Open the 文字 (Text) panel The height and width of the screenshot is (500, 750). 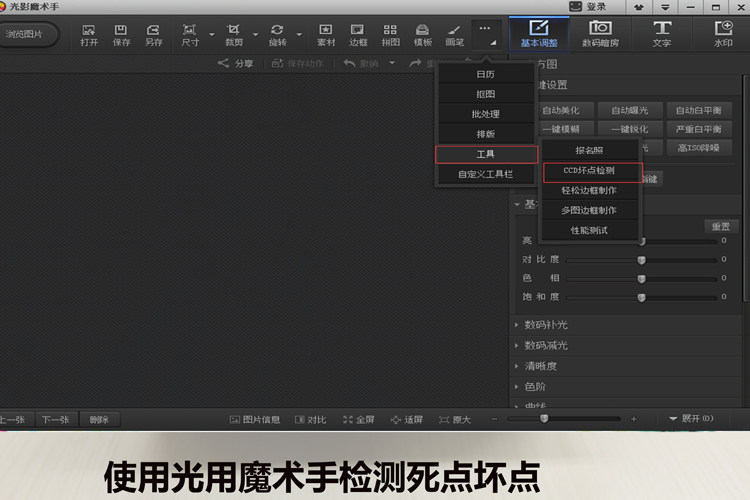662,33
